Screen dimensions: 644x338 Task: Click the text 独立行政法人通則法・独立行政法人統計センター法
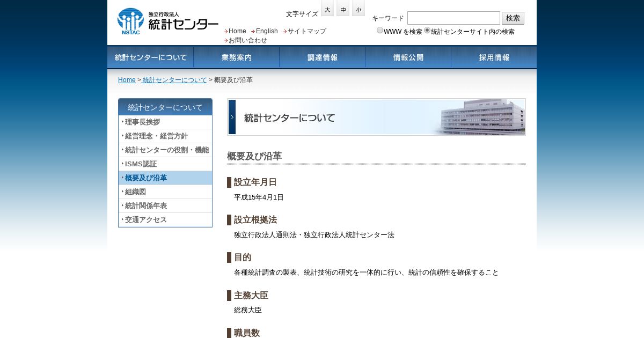click(314, 235)
